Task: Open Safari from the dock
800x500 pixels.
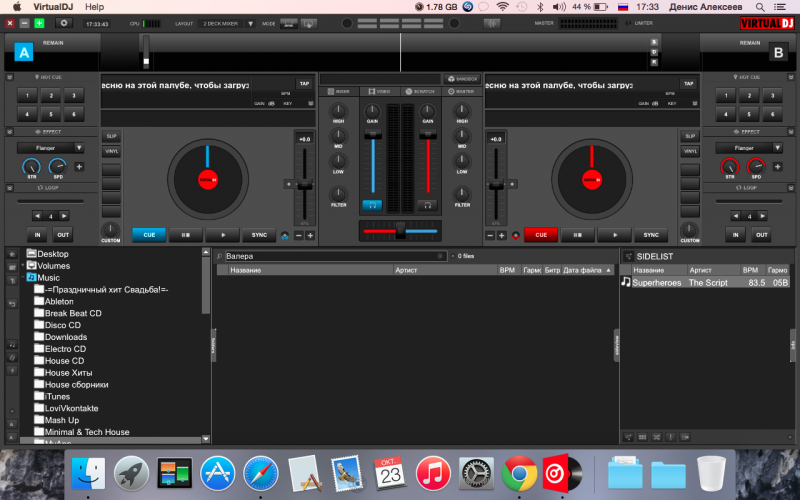Action: [261, 473]
